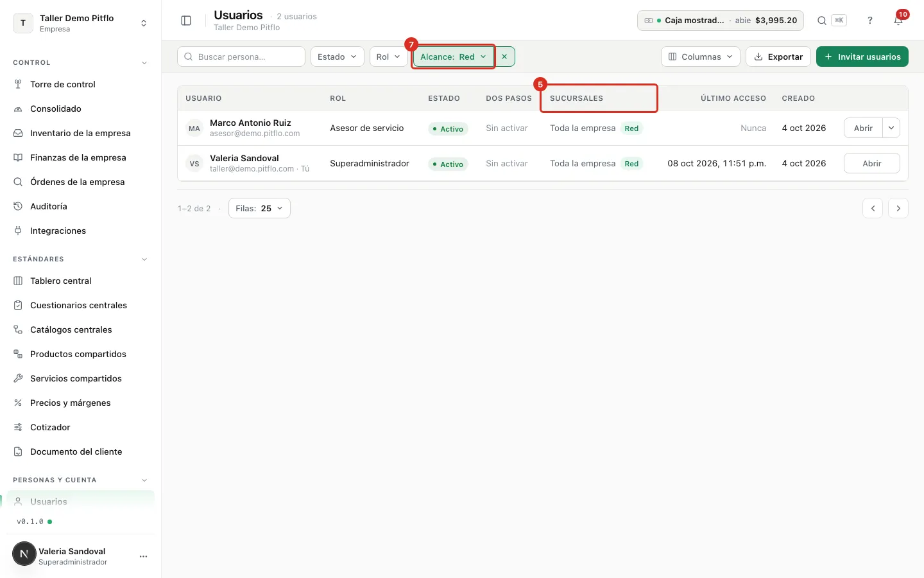Go to next page of users
924x578 pixels.
(x=898, y=208)
